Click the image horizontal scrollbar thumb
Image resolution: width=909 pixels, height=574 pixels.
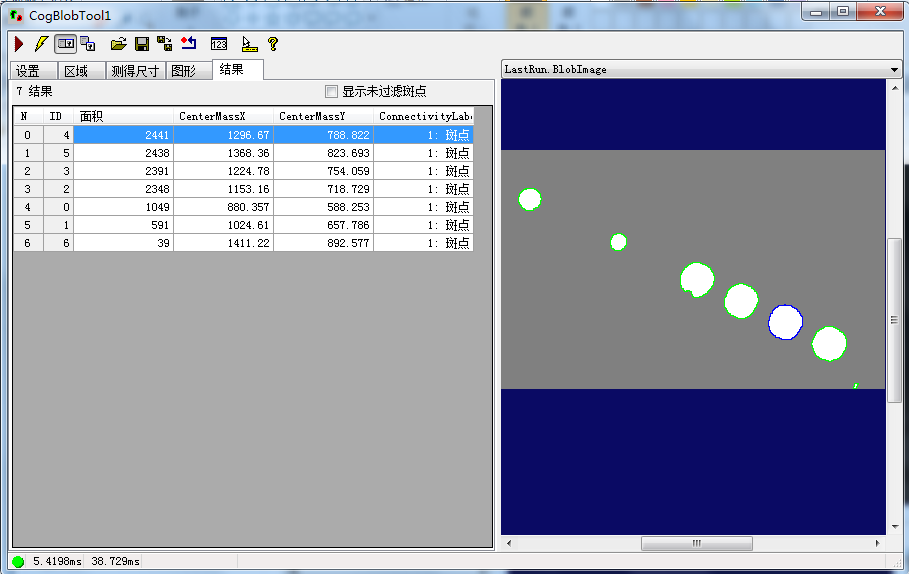click(x=696, y=544)
